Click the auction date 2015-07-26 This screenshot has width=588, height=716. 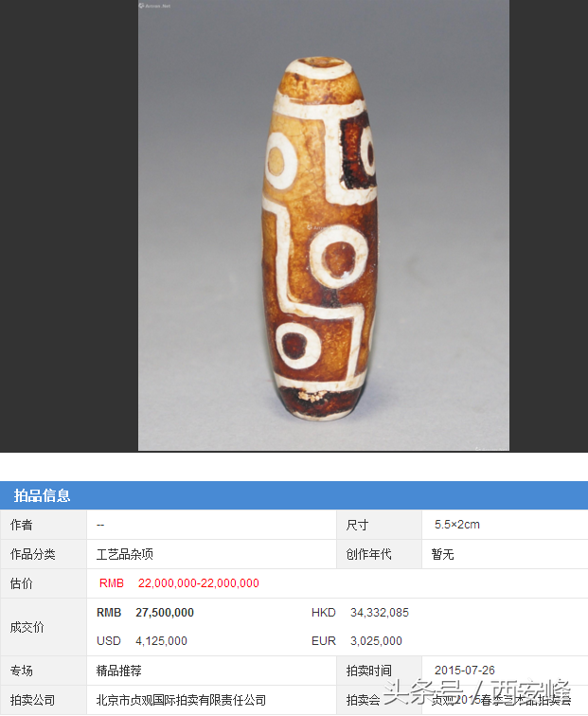click(x=464, y=670)
